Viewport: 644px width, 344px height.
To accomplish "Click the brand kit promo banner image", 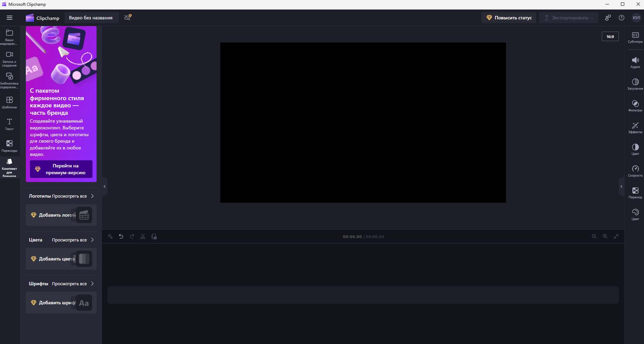I will [61, 56].
